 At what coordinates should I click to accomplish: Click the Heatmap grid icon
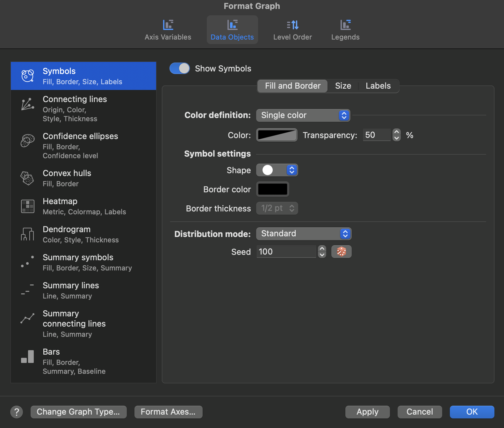[28, 206]
